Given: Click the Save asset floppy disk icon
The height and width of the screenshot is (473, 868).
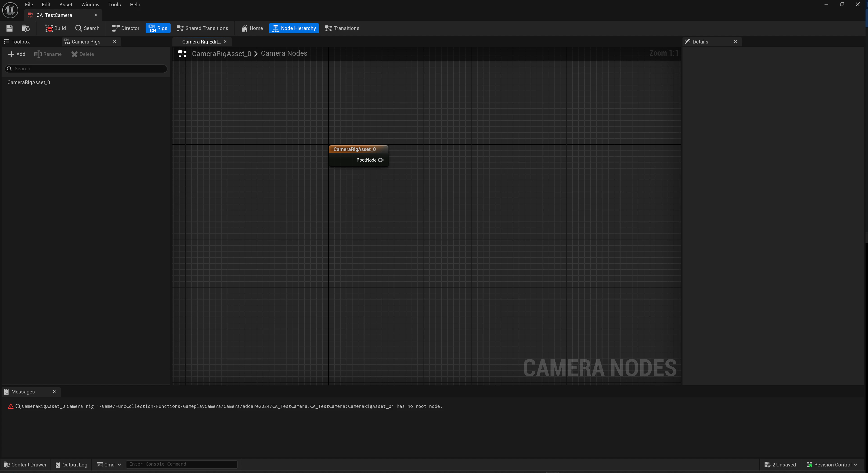Looking at the screenshot, I should pos(9,28).
